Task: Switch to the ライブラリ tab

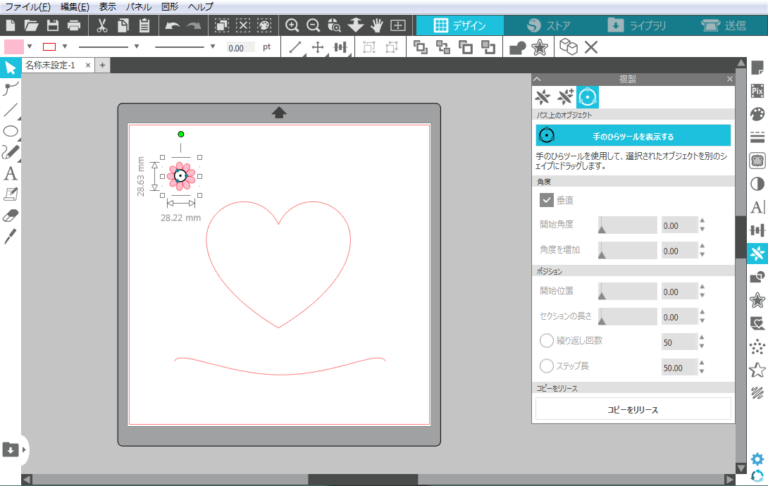Action: [x=636, y=25]
